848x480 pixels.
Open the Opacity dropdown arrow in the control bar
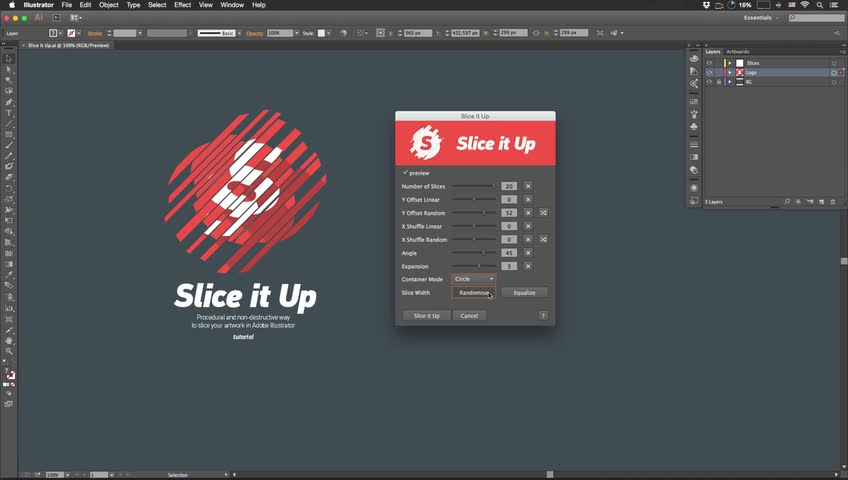pos(296,33)
